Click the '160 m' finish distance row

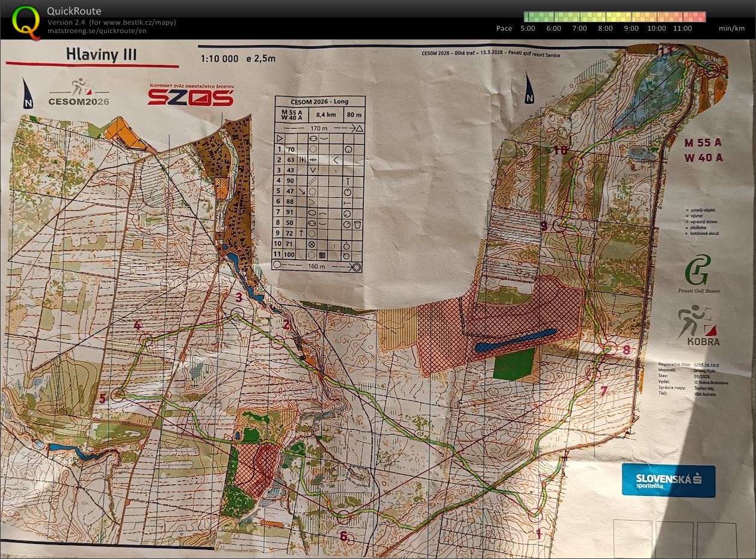tap(318, 266)
